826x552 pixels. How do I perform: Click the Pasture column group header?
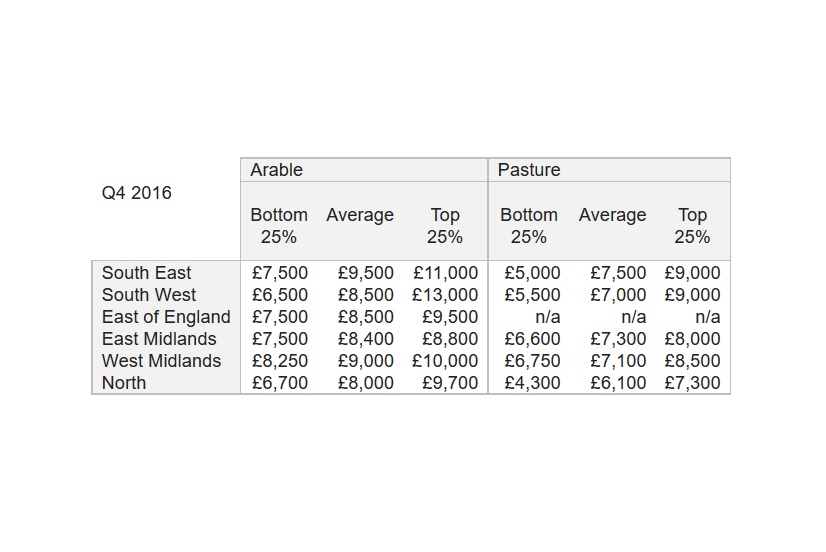pos(529,170)
